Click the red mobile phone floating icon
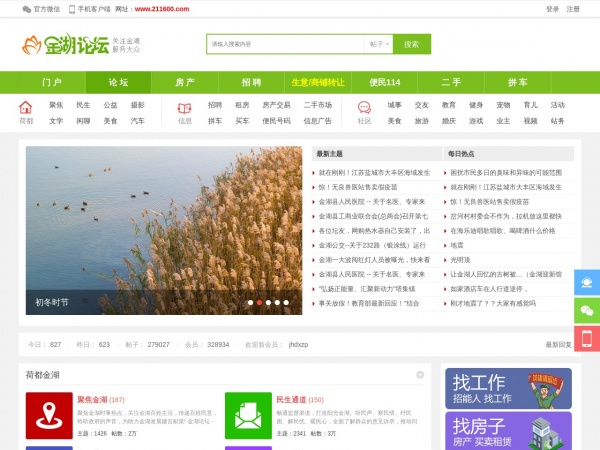This screenshot has height=450, width=600. (x=588, y=339)
